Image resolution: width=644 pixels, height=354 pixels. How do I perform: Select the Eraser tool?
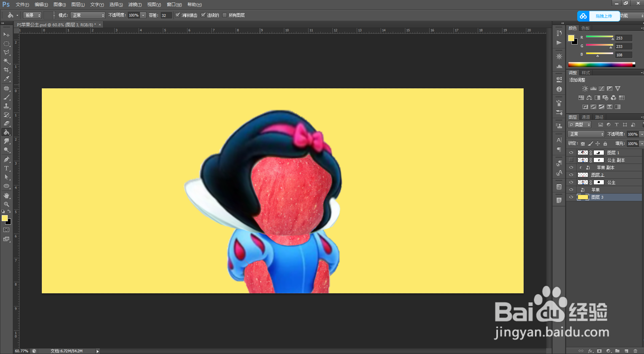[x=6, y=123]
